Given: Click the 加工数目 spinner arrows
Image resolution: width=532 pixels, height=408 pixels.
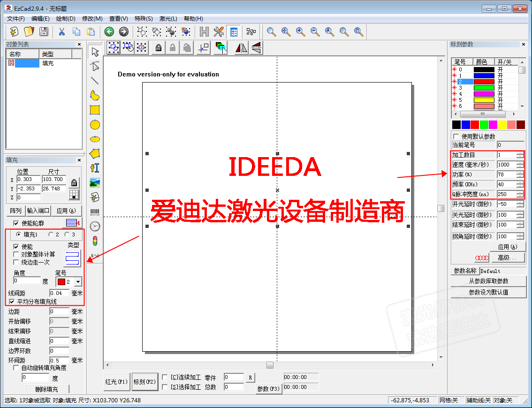Looking at the screenshot, I should pyautogui.click(x=520, y=155).
